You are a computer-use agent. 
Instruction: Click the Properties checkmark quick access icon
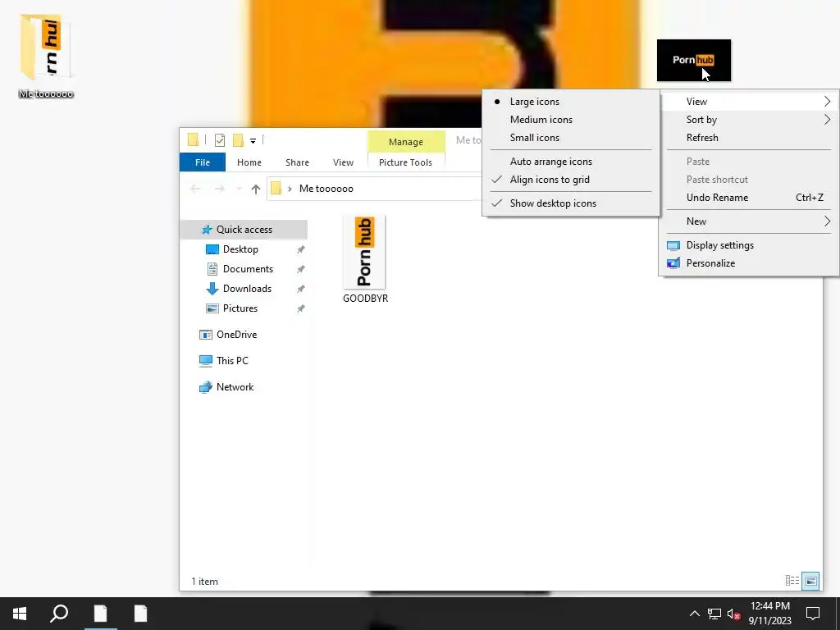[x=220, y=140]
